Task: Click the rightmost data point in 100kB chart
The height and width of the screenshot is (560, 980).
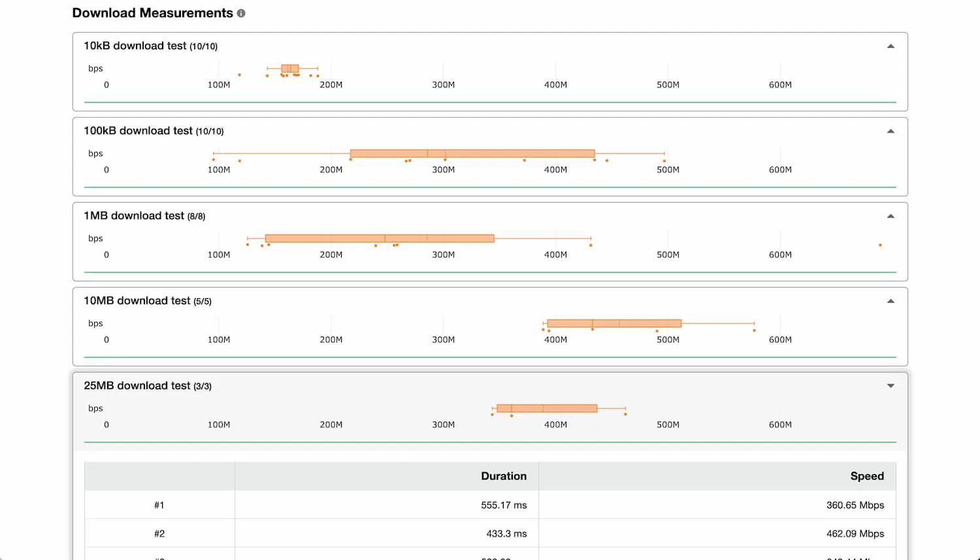Action: point(664,159)
